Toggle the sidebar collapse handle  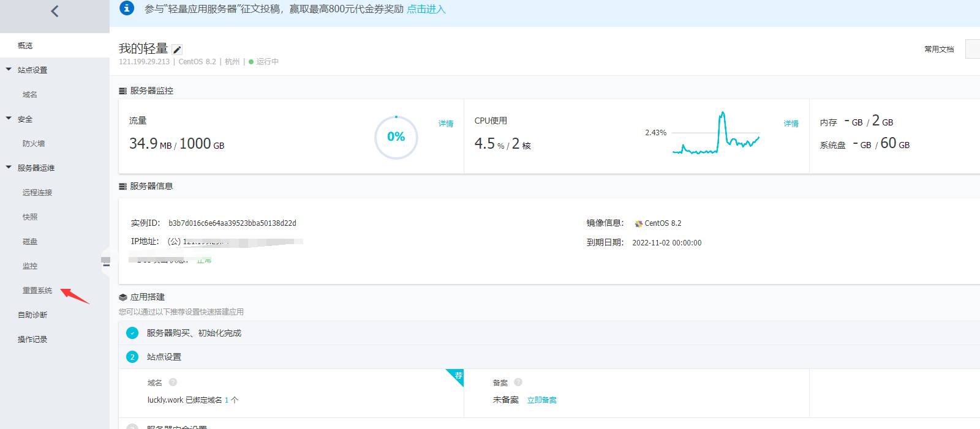click(105, 263)
